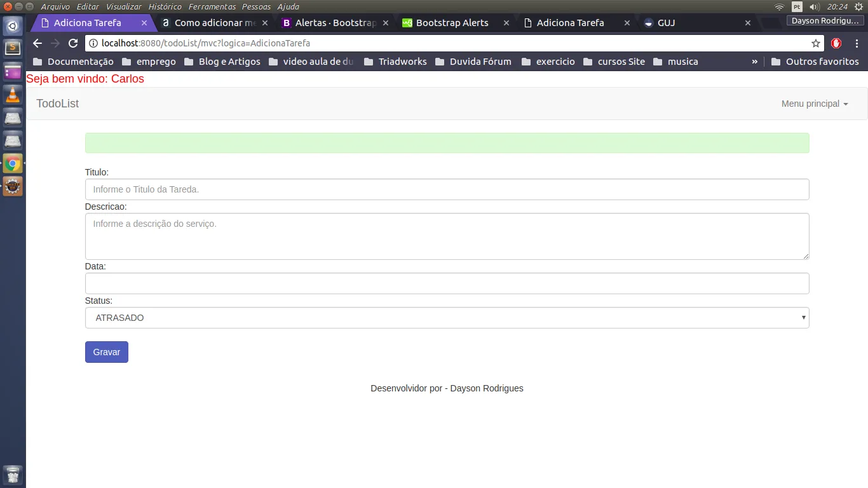Follow the TodoList brand link
The height and width of the screenshot is (488, 868).
[57, 104]
